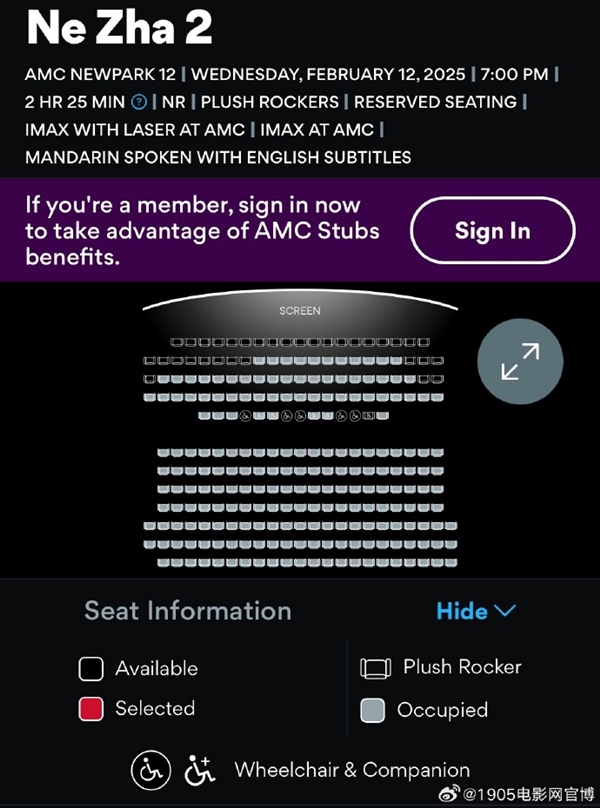The height and width of the screenshot is (808, 600).
Task: Select the leftmost available seat in the second row
Action: (x=149, y=360)
